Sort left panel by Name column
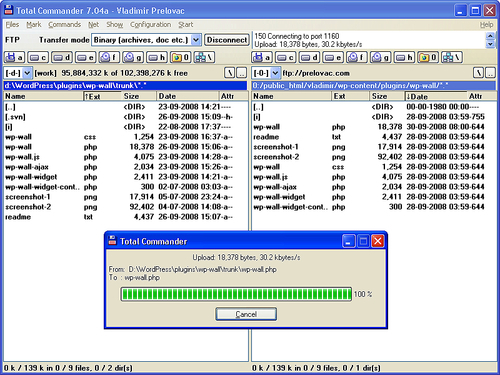Viewport: 500px width, 375px height. pos(43,96)
